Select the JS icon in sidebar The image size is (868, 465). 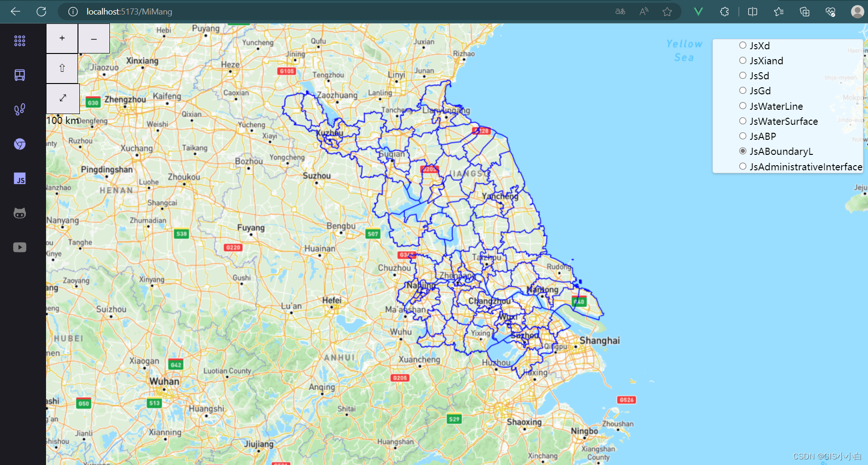(20, 179)
